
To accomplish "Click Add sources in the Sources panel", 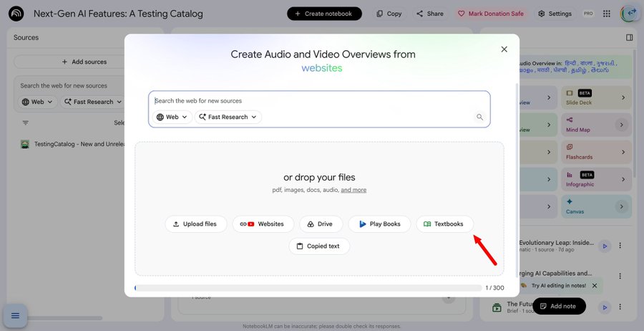I will (84, 62).
